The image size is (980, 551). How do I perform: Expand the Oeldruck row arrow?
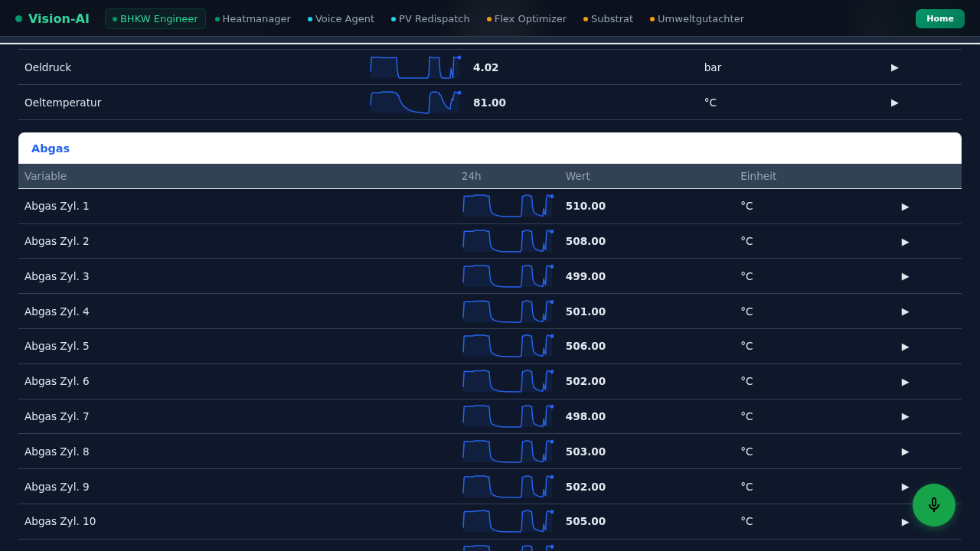(x=894, y=67)
